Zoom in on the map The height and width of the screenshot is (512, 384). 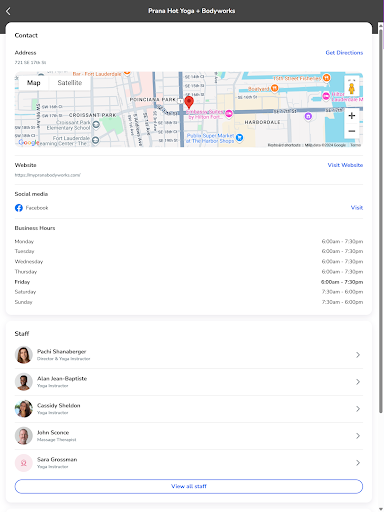pyautogui.click(x=351, y=116)
